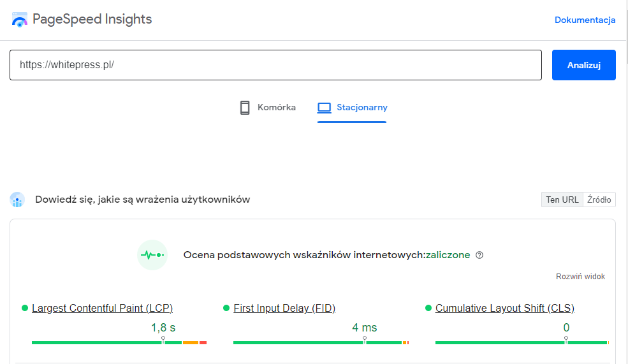Click the FID distribution bar marker
The width and height of the screenshot is (628, 364).
[x=365, y=340]
